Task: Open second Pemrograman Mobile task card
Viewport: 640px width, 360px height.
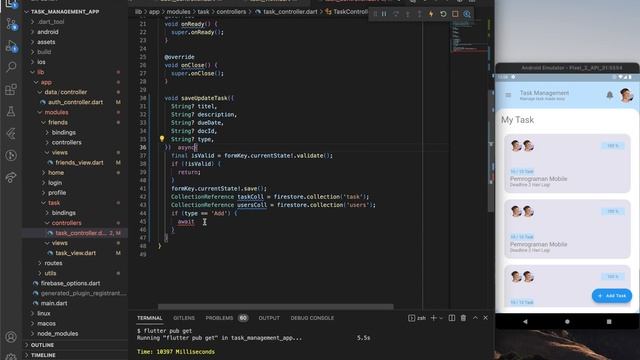Action: pyautogui.click(x=567, y=229)
